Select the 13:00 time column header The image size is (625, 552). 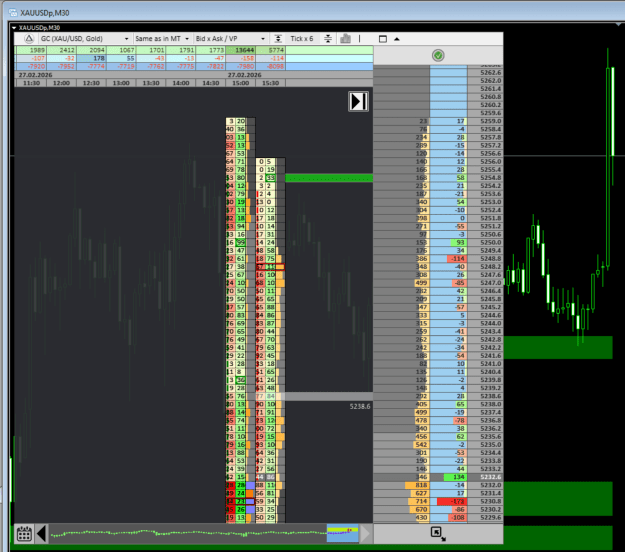pyautogui.click(x=121, y=83)
